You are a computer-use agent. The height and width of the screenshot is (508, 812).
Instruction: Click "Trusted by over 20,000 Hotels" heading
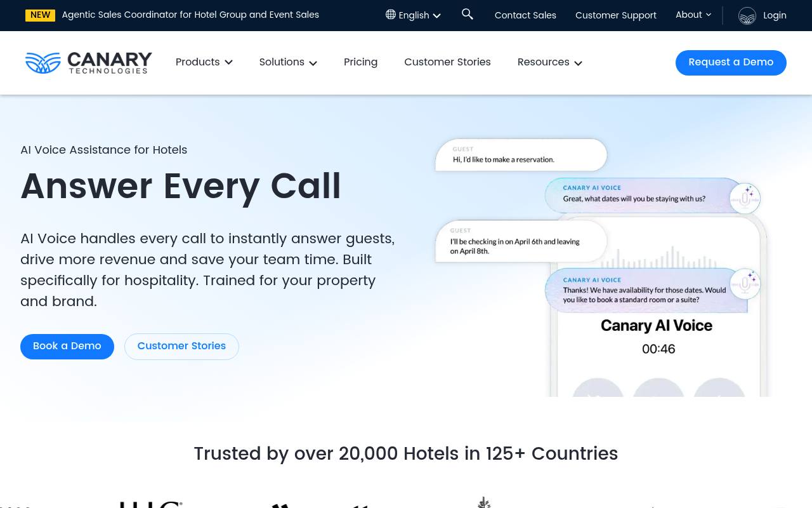tap(406, 454)
